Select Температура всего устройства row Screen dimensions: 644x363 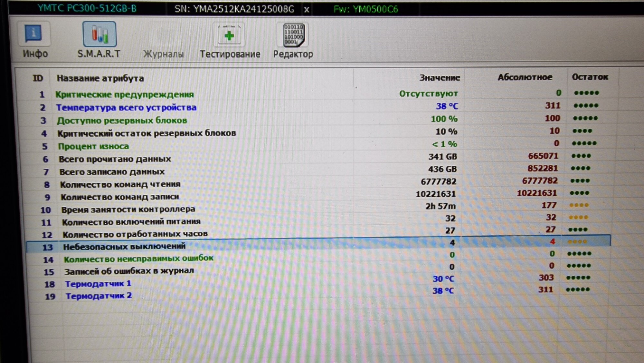[126, 107]
